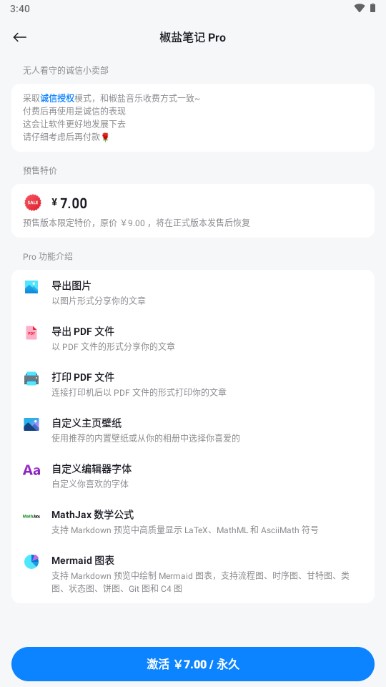The width and height of the screenshot is (386, 687).
Task: Select the export image icon
Action: click(x=31, y=287)
